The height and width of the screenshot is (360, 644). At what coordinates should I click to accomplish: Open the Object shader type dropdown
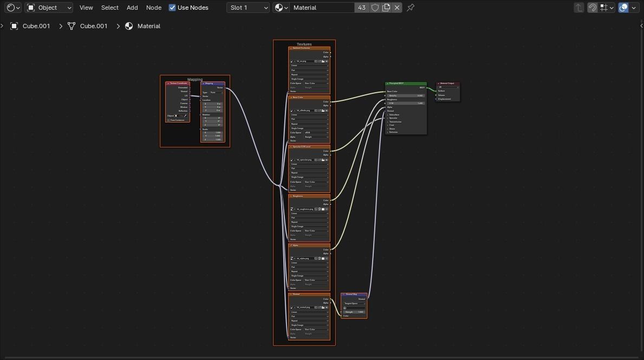click(49, 8)
